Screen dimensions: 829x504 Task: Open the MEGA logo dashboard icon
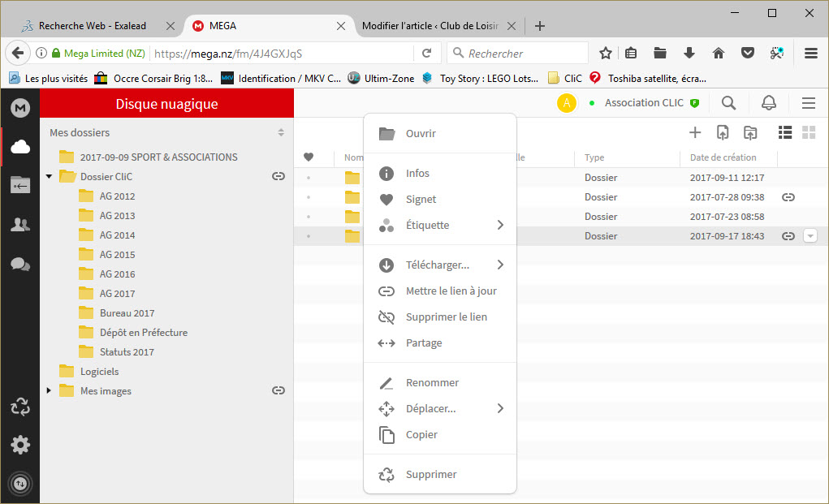coord(20,108)
